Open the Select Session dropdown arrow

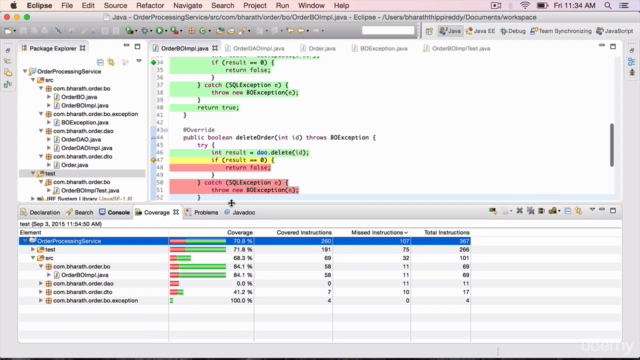click(x=559, y=211)
